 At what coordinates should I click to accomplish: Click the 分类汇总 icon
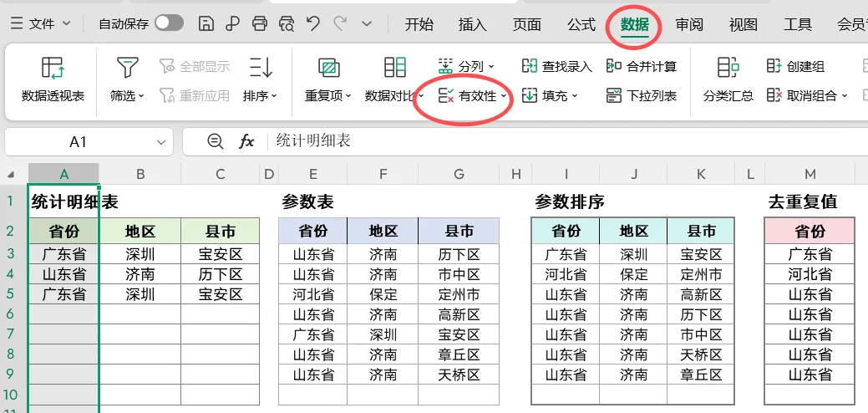pos(728,68)
